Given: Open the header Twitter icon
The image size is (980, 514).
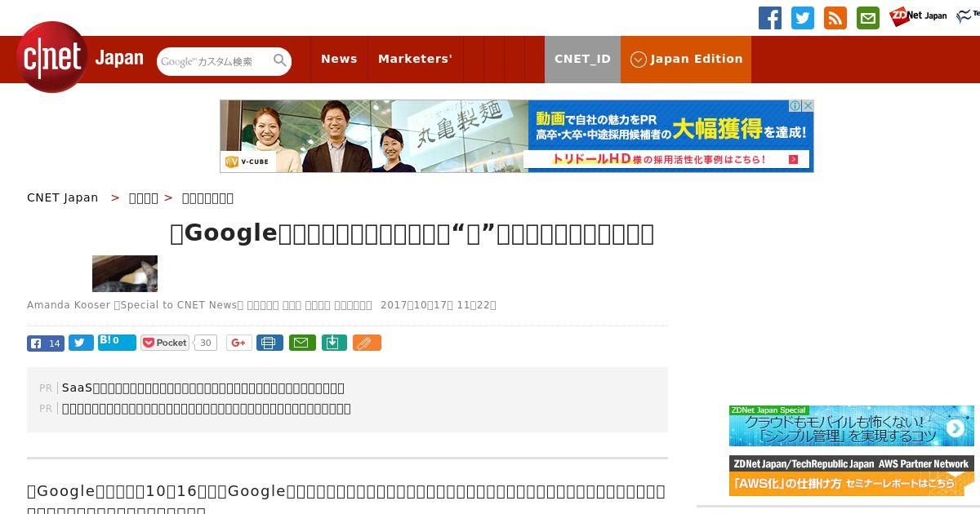Looking at the screenshot, I should coord(803,18).
